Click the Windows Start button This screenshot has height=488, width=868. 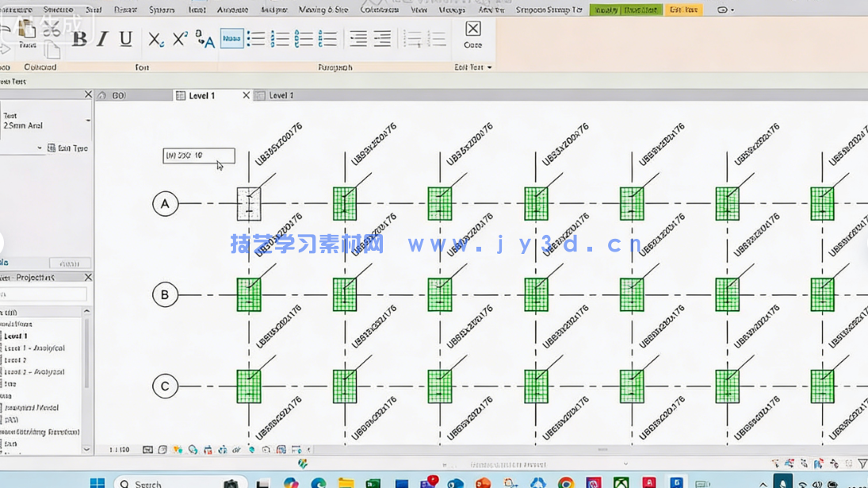click(97, 482)
